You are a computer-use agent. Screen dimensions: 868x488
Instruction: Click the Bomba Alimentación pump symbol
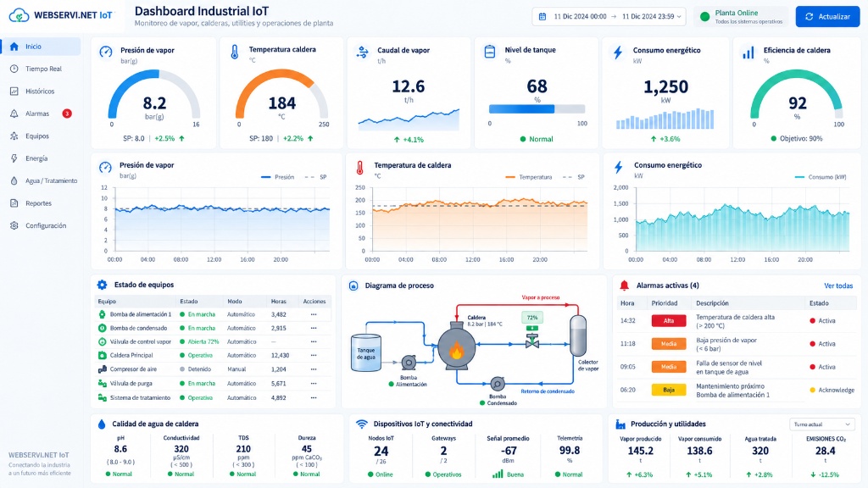click(x=409, y=363)
